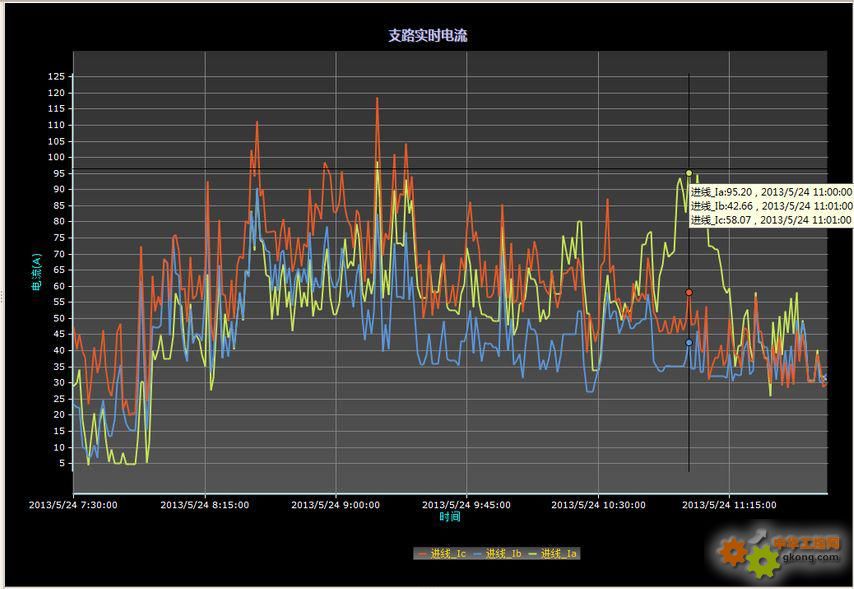The image size is (854, 589).
Task: Click the chart title 支路实时电流
Action: point(428,35)
